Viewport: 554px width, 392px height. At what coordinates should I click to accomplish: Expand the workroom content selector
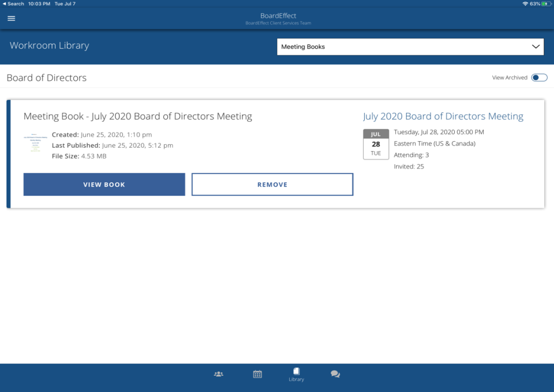pos(410,47)
